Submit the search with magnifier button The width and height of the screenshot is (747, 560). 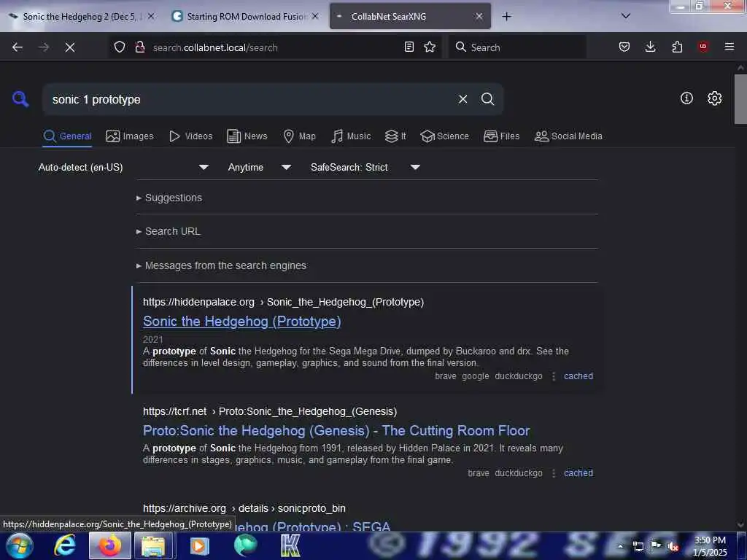(x=487, y=99)
